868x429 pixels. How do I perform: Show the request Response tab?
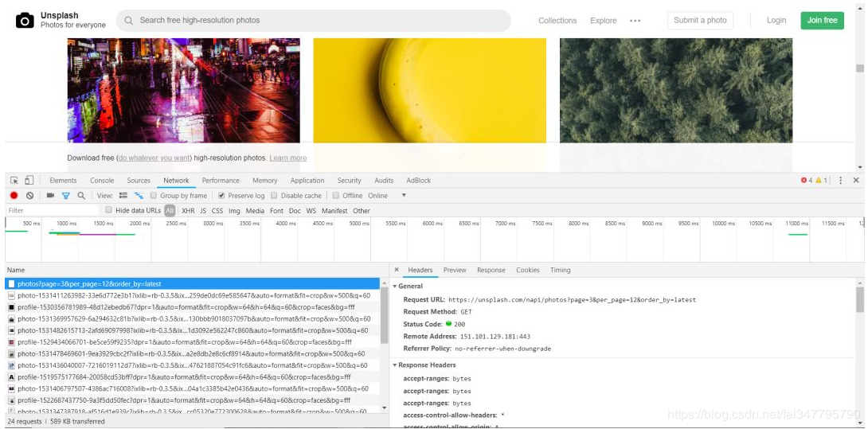[x=491, y=270]
